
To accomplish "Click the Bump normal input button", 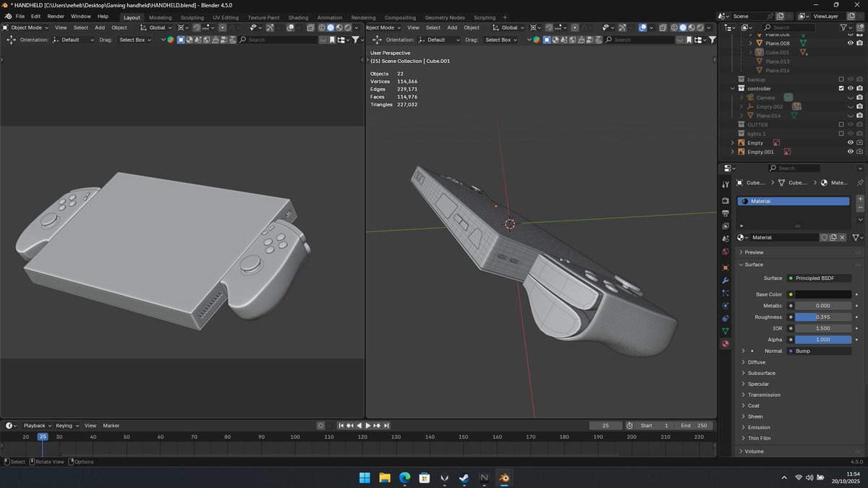I will [820, 351].
